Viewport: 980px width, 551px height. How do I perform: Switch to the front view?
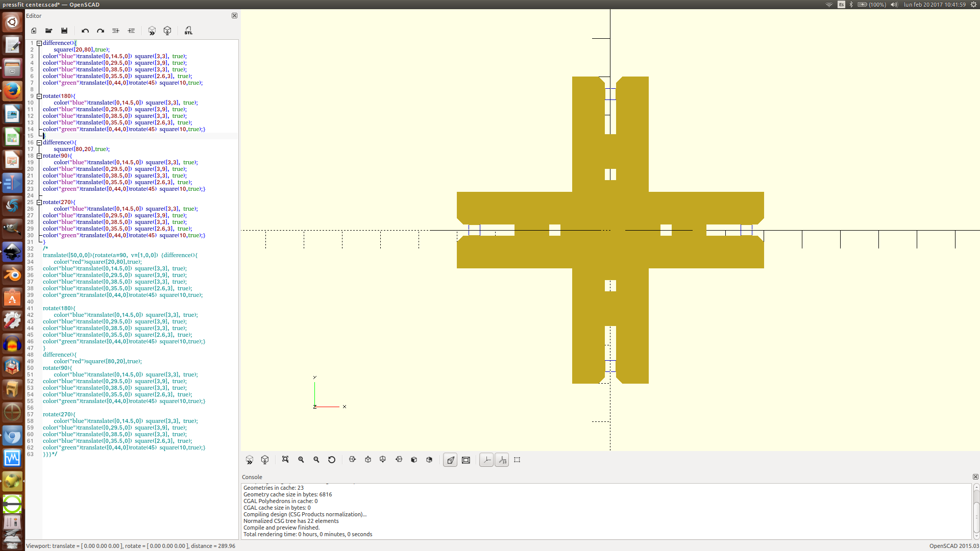pos(414,460)
